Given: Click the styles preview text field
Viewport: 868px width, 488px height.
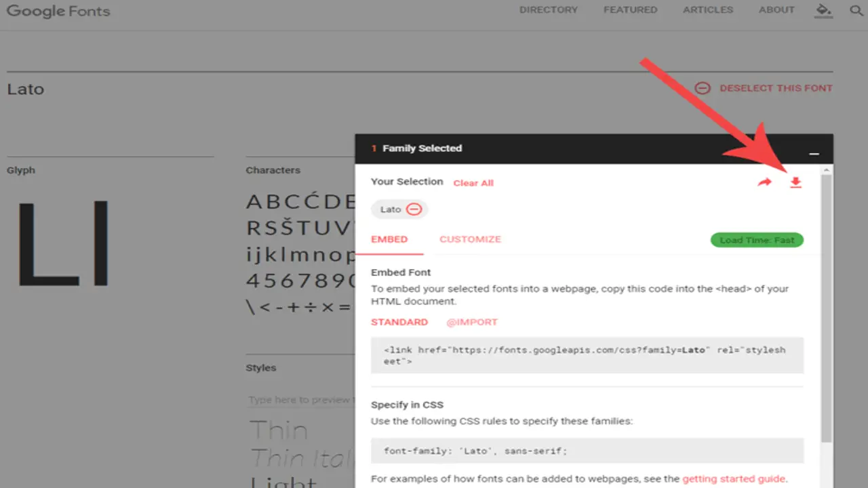Looking at the screenshot, I should coord(300,400).
